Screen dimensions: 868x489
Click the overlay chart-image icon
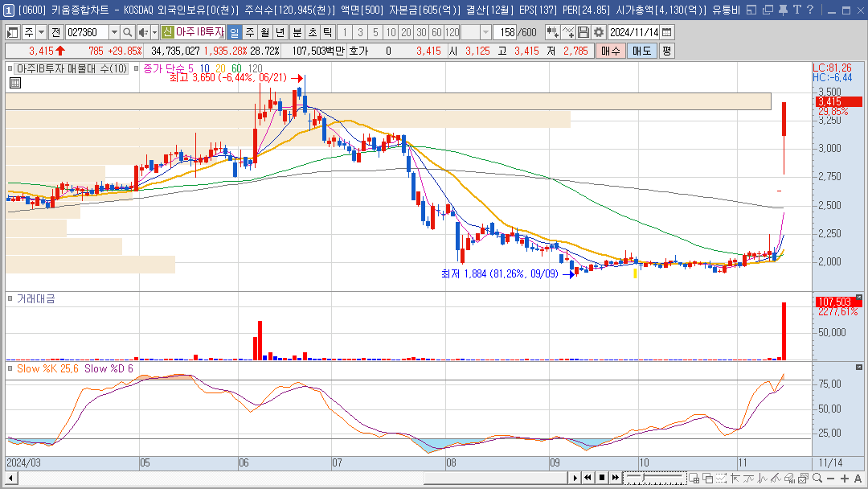pyautogui.click(x=803, y=478)
